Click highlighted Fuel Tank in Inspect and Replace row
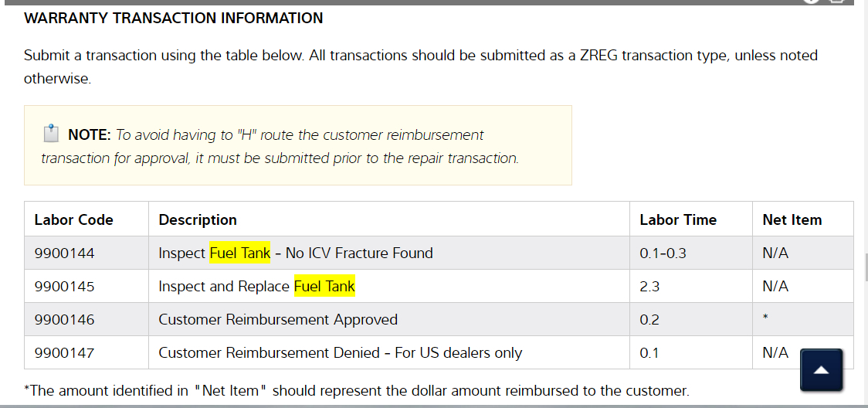 (x=324, y=286)
